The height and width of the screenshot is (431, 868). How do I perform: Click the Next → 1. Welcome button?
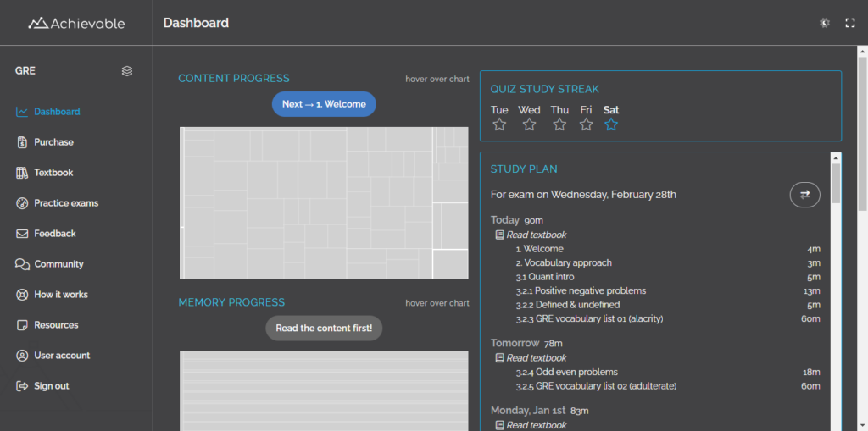point(324,104)
